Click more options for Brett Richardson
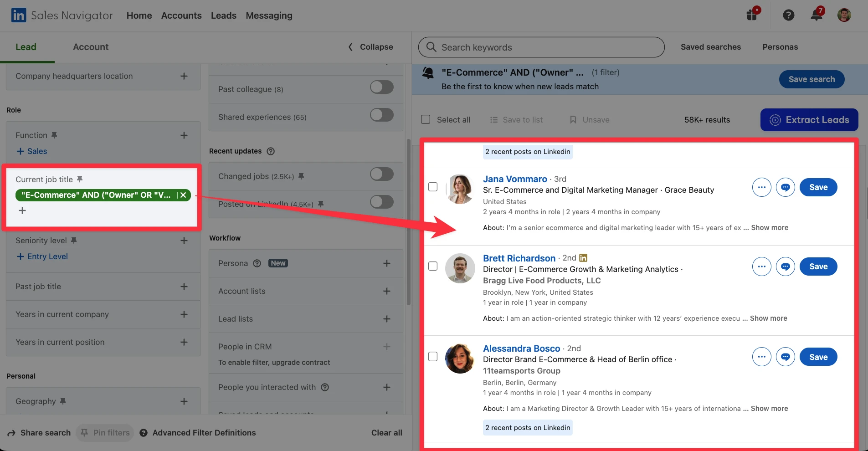 (761, 266)
